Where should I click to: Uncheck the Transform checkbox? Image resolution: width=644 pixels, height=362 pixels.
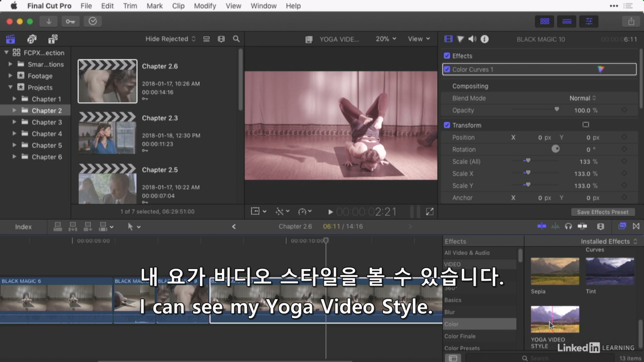[447, 125]
